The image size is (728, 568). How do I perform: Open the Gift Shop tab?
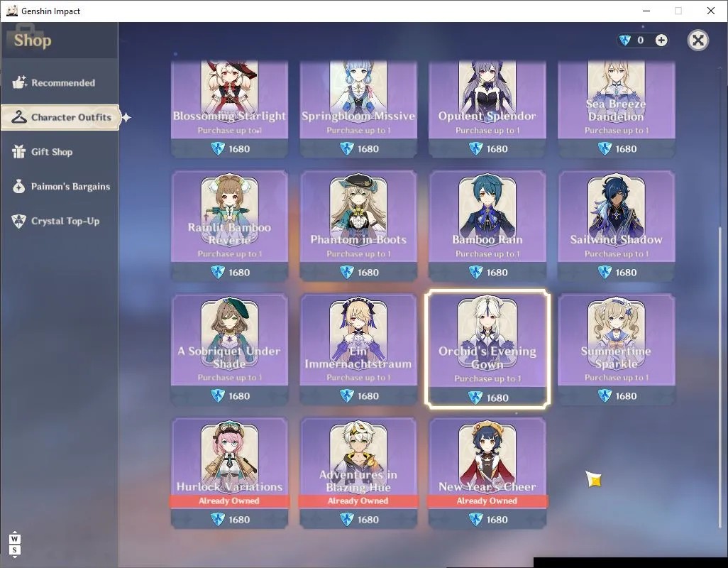click(x=60, y=152)
